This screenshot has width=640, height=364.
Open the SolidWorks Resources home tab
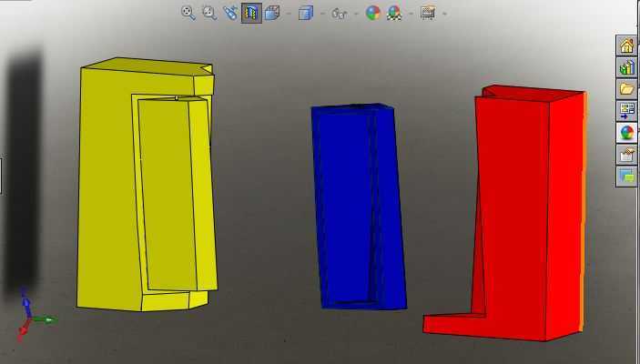click(x=626, y=45)
